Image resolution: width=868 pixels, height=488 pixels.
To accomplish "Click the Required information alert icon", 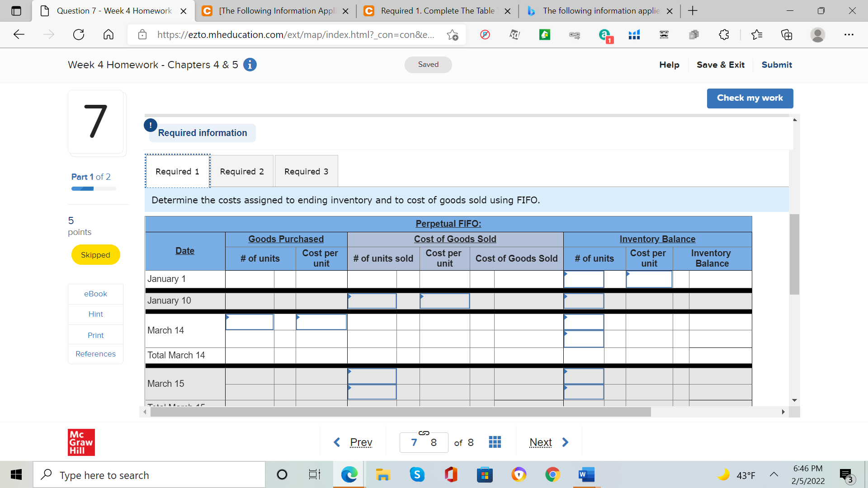I will [150, 125].
